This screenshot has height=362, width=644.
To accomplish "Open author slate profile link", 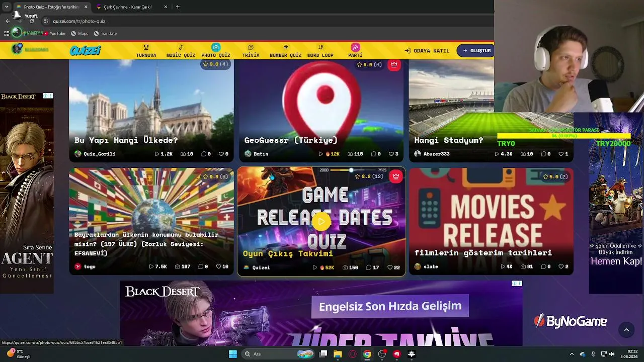I will (x=426, y=266).
